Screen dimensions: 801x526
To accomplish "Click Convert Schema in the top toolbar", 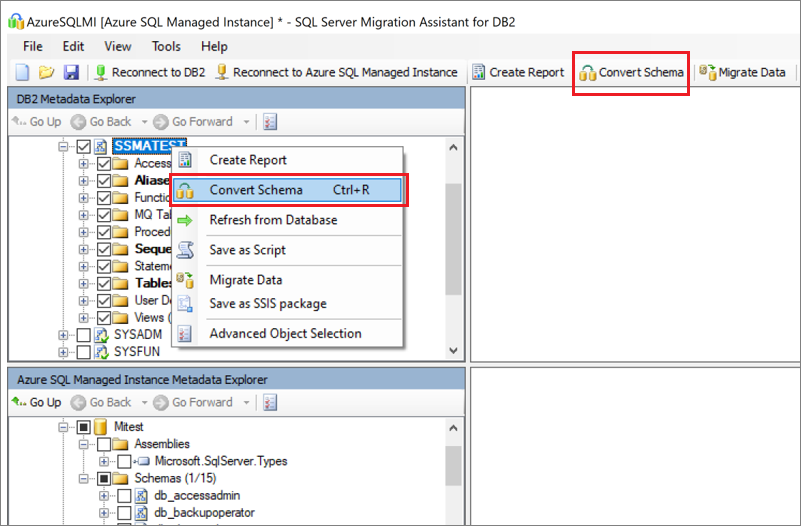I will click(631, 73).
